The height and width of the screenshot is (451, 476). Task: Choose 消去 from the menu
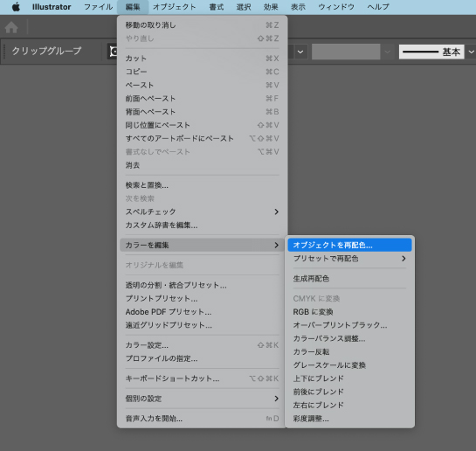coord(202,165)
